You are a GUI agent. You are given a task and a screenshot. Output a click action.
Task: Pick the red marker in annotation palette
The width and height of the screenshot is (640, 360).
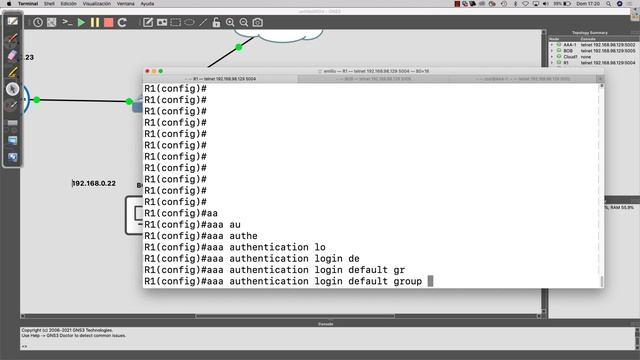coord(12,38)
